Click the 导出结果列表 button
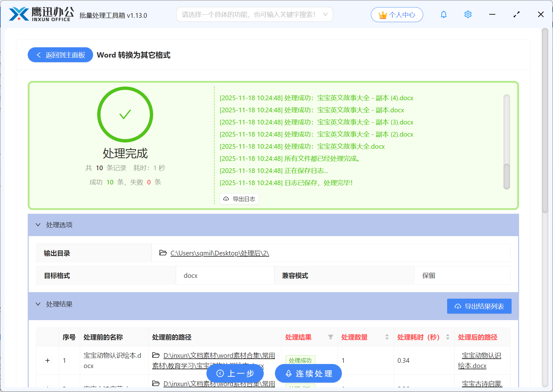The image size is (553, 392). (479, 306)
